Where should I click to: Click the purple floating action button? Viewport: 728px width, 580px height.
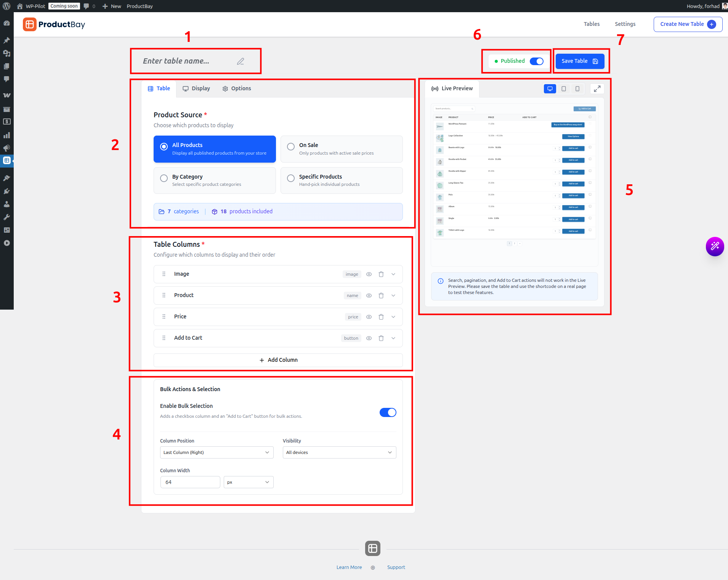(x=715, y=247)
